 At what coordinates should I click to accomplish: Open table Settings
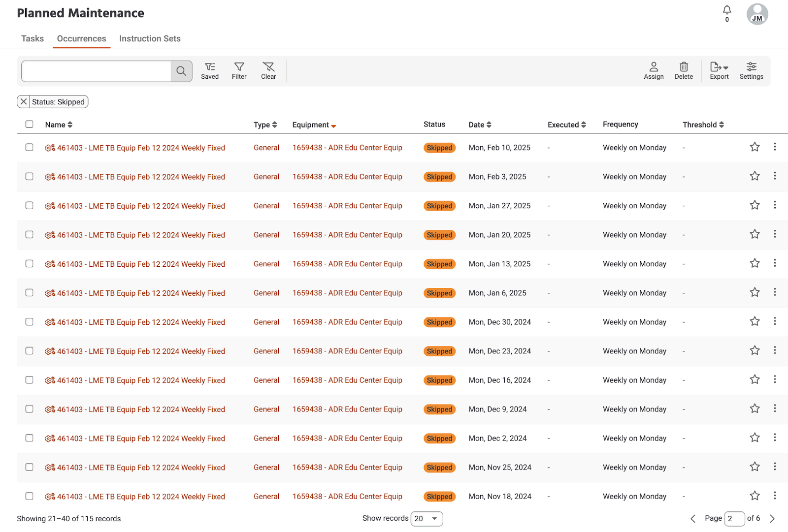click(x=751, y=71)
